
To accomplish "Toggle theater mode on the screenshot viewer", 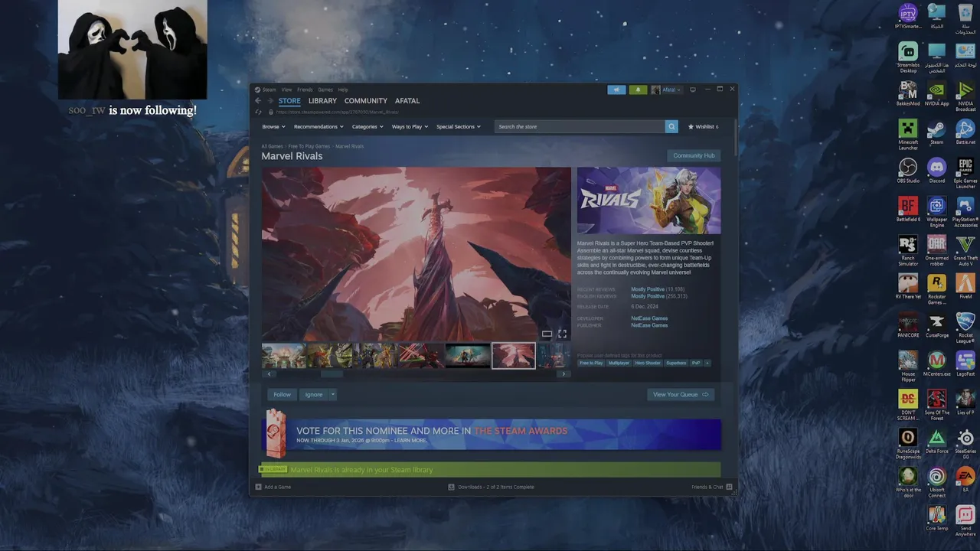I will 547,334.
